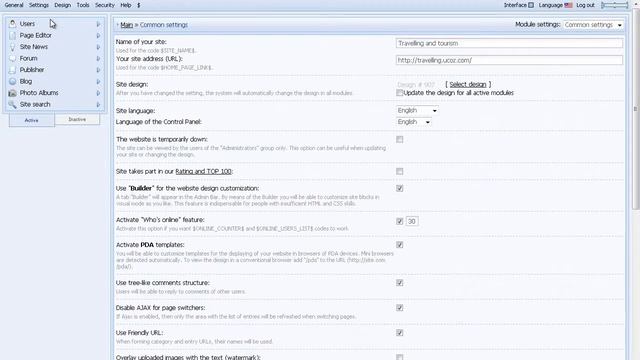Image resolution: width=640 pixels, height=360 pixels.
Task: Open the Settings menu
Action: click(x=39, y=5)
